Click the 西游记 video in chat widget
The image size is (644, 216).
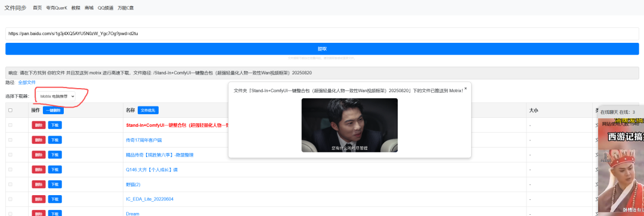(x=621, y=166)
